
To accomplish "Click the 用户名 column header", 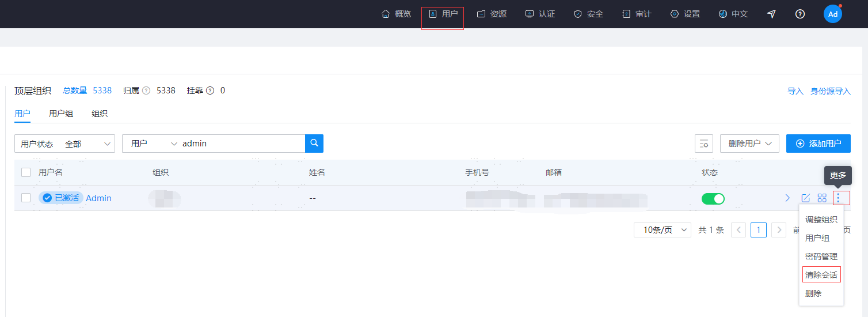I will click(51, 172).
